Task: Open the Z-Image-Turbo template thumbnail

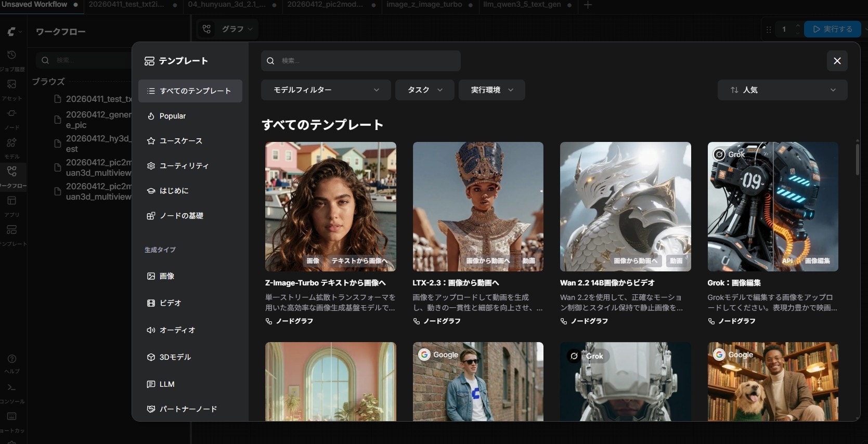Action: pyautogui.click(x=330, y=206)
